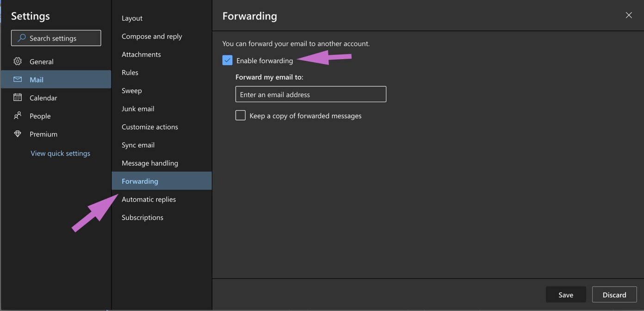Click the Premium diamond icon
The image size is (644, 311).
[18, 134]
